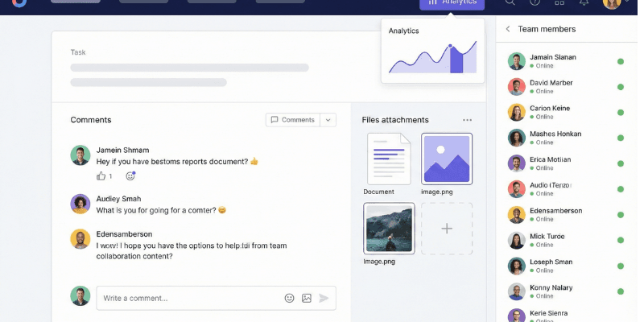The height and width of the screenshot is (322, 644).
Task: Open the lake photo Image.png attachment
Action: coord(389,229)
